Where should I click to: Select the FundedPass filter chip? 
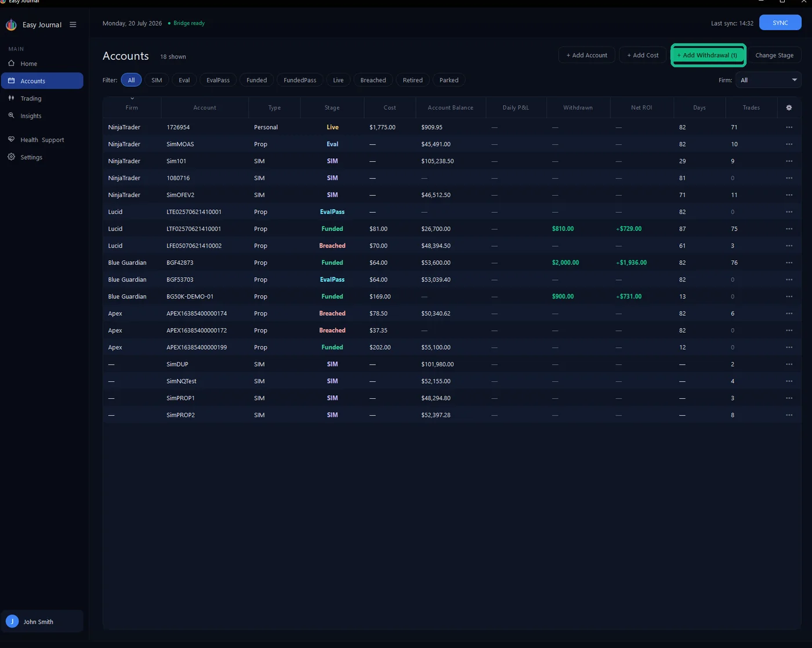(x=300, y=80)
